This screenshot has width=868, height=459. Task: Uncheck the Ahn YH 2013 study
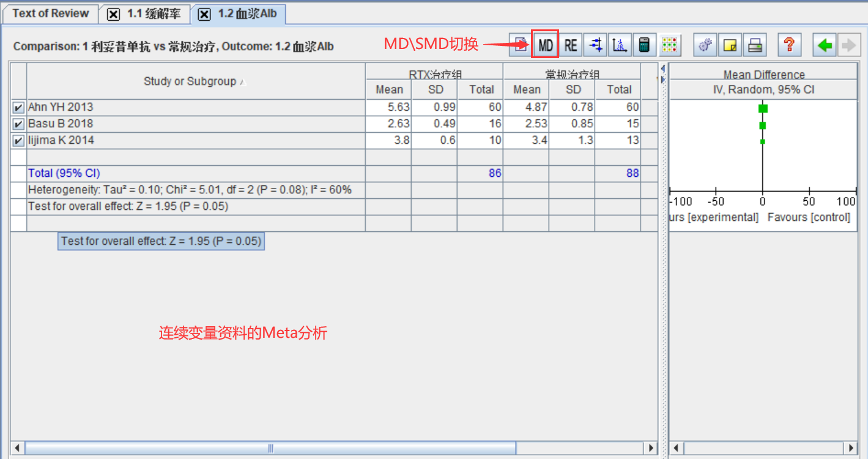(18, 107)
